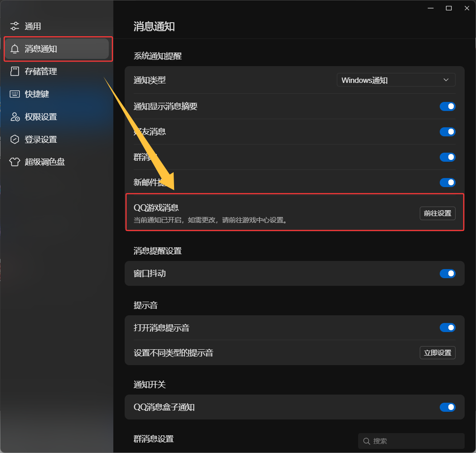Toggle the QQ消息盒子通知 switch

(x=447, y=407)
